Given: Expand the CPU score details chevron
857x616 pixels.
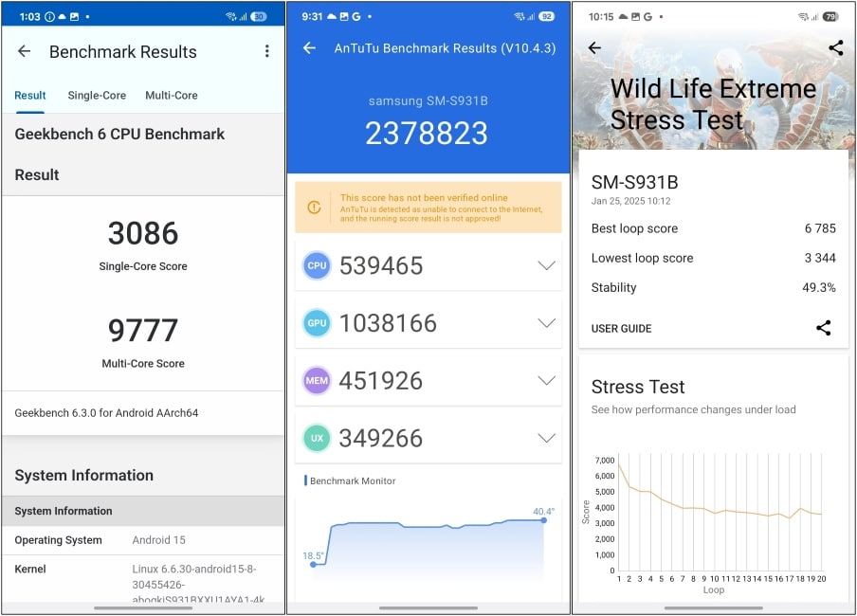Looking at the screenshot, I should [x=547, y=265].
